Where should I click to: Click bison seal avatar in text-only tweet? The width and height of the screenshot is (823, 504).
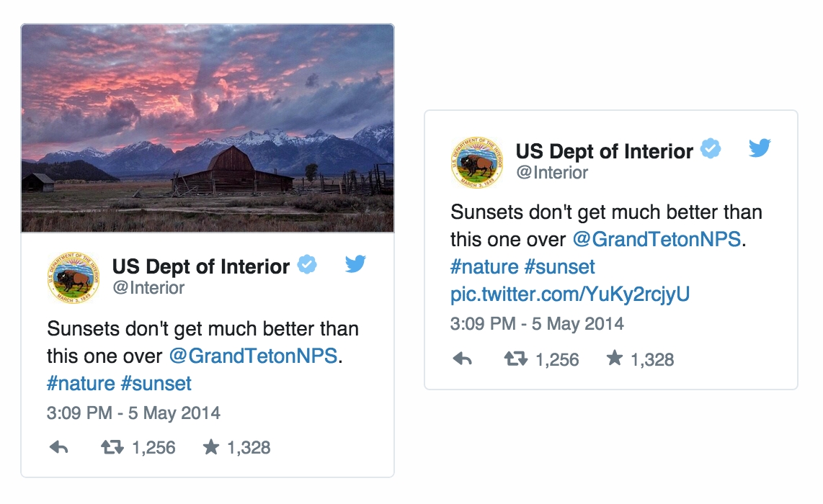point(476,161)
